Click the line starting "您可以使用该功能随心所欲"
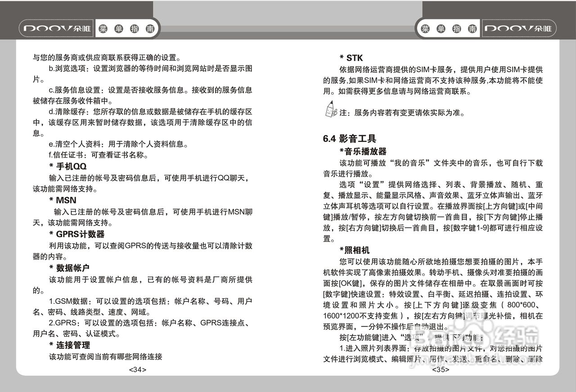The width and height of the screenshot is (576, 392). (441, 261)
